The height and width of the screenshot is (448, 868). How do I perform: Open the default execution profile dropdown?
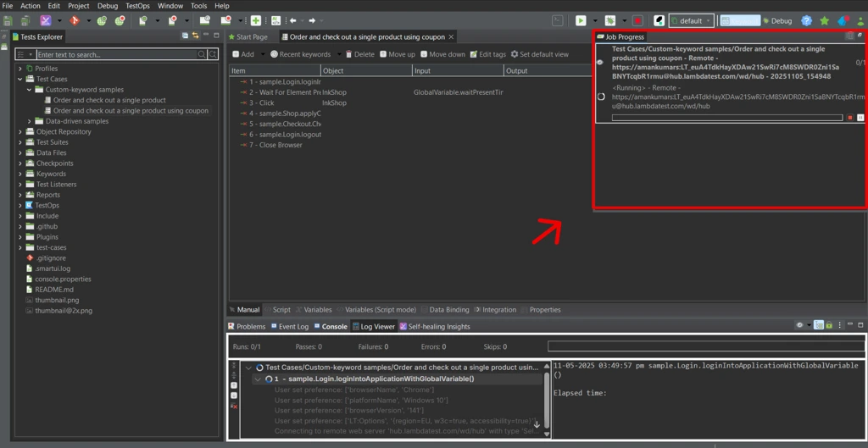(692, 20)
